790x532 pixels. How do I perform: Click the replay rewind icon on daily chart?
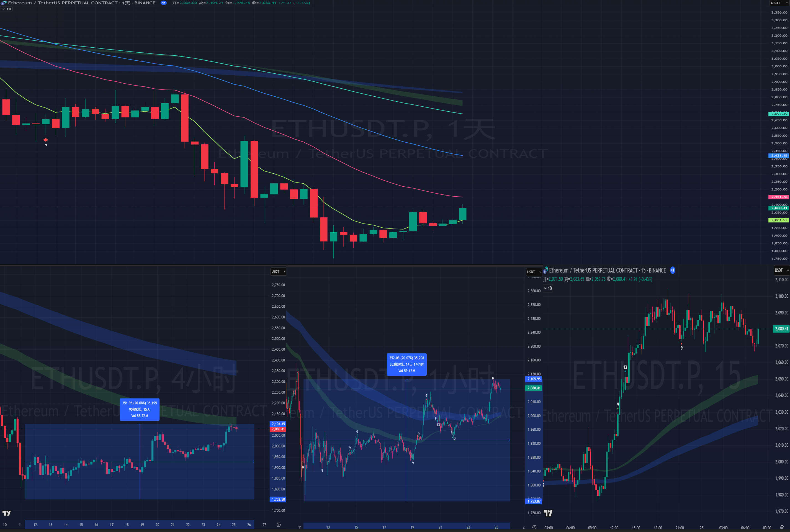(x=163, y=3)
